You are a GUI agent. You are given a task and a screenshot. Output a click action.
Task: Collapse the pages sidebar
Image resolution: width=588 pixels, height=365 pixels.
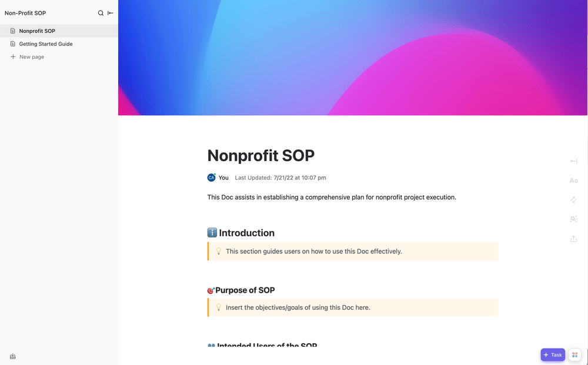(x=111, y=13)
